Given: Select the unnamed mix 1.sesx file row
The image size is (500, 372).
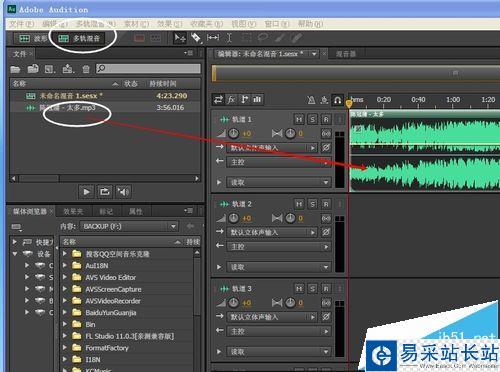Looking at the screenshot, I should 105,96.
